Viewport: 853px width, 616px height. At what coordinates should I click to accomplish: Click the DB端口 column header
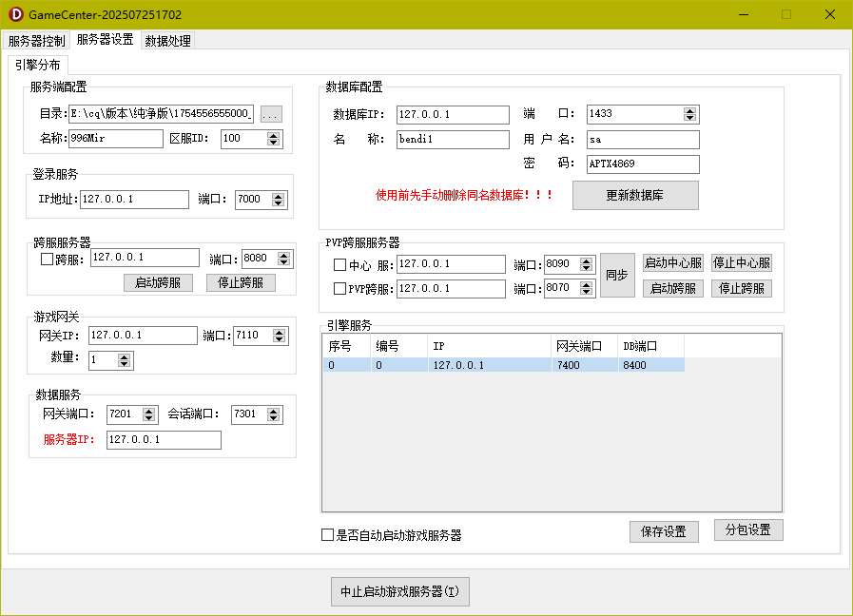[x=650, y=346]
